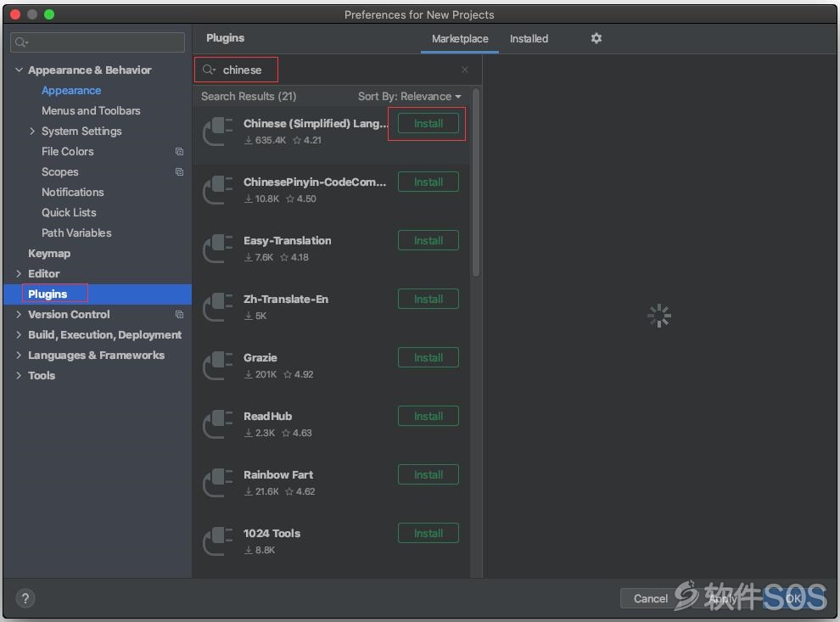Screen dimensions: 840x622
Task: Click the ChinesePinyin-CodeCompletion plugin icon
Action: pyautogui.click(x=218, y=189)
